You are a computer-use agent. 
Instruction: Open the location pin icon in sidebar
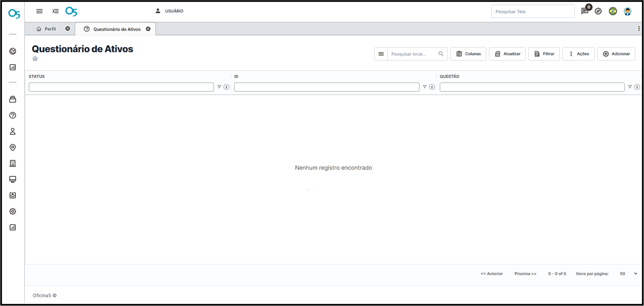click(x=13, y=147)
